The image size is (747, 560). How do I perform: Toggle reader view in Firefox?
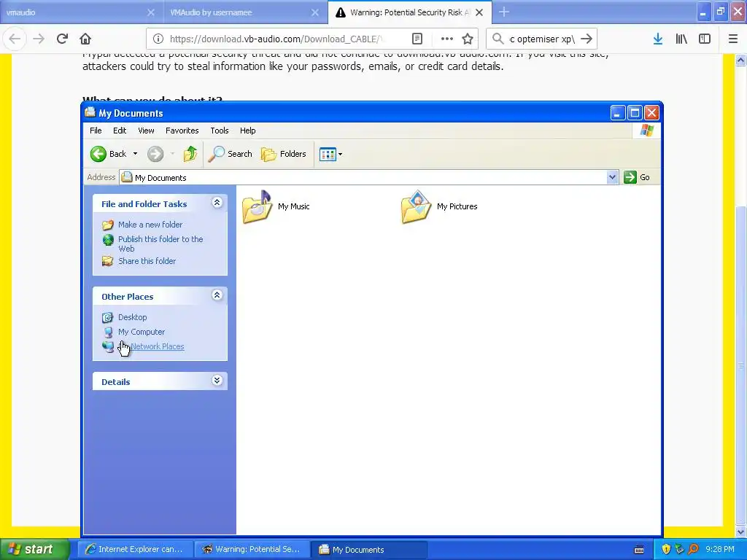tap(417, 39)
